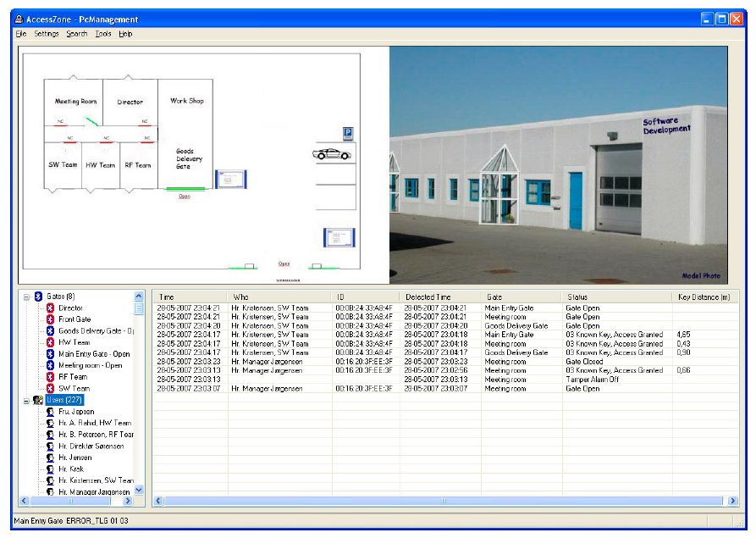The image size is (756, 538).
Task: Select Main Entry Gate - Open tree item
Action: pos(94,353)
